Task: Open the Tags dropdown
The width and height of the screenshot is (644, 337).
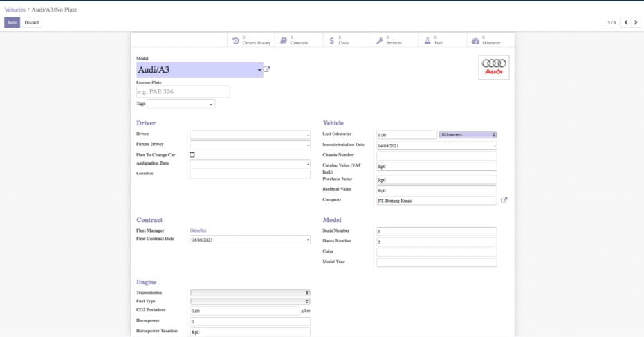Action: pyautogui.click(x=181, y=104)
